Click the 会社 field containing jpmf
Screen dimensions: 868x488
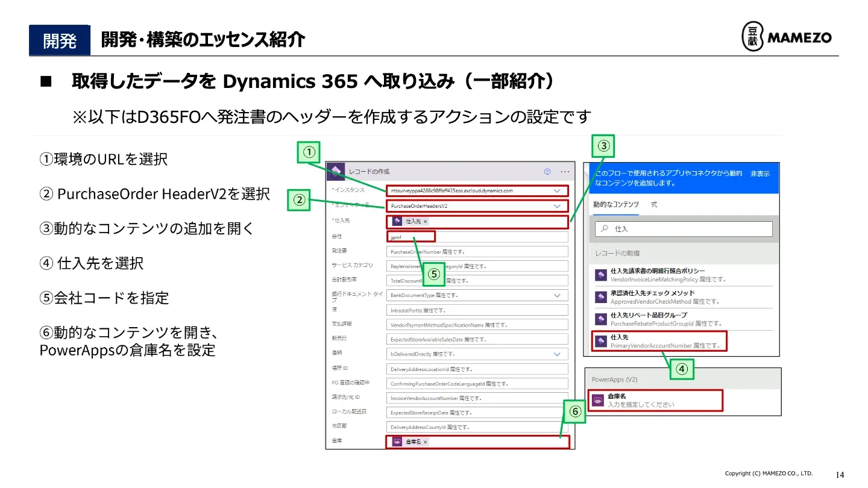(x=477, y=237)
